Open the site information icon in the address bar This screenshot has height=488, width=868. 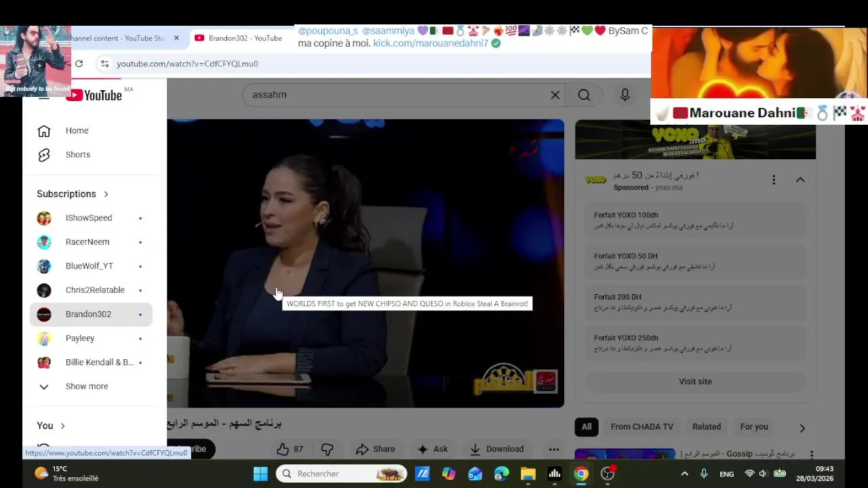pos(104,64)
